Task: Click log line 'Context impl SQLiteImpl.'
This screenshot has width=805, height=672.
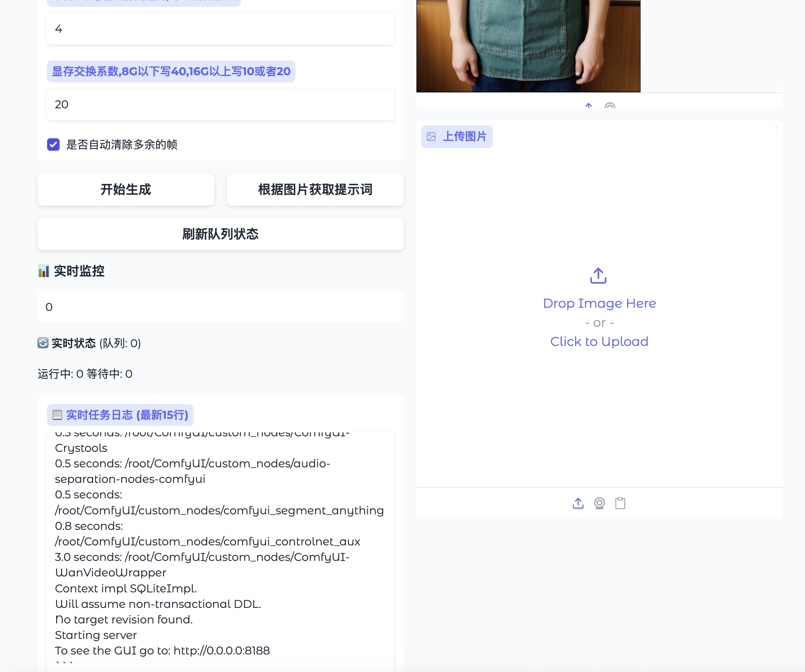Action: pyautogui.click(x=126, y=588)
